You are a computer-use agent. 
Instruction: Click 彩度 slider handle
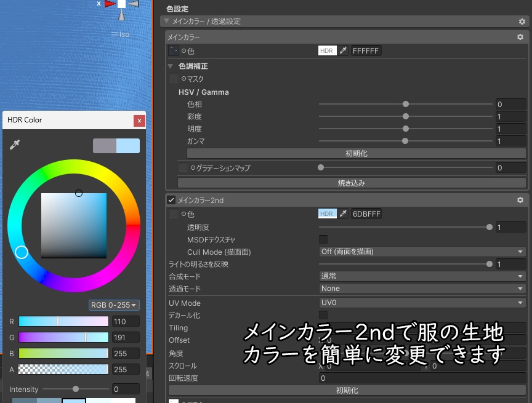[x=405, y=116]
